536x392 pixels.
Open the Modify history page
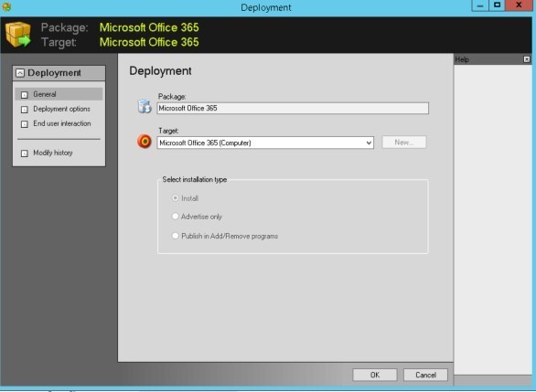click(53, 153)
